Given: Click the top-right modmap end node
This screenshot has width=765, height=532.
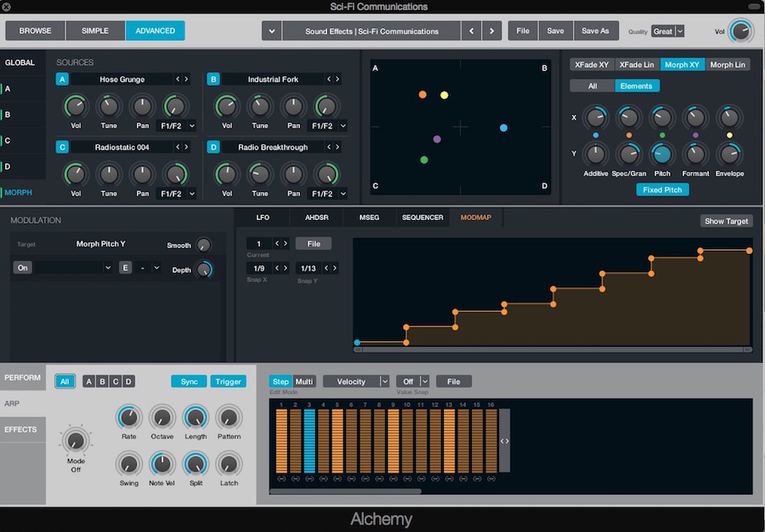Looking at the screenshot, I should pyautogui.click(x=750, y=250).
